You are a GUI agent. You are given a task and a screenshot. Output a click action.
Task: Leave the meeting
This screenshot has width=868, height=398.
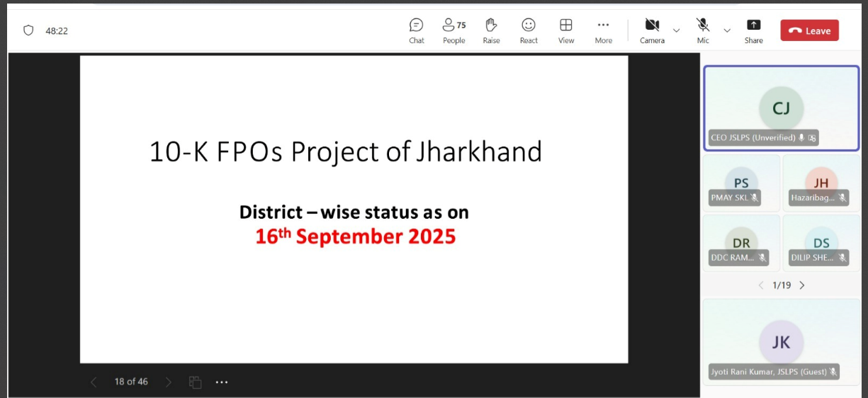pos(810,30)
